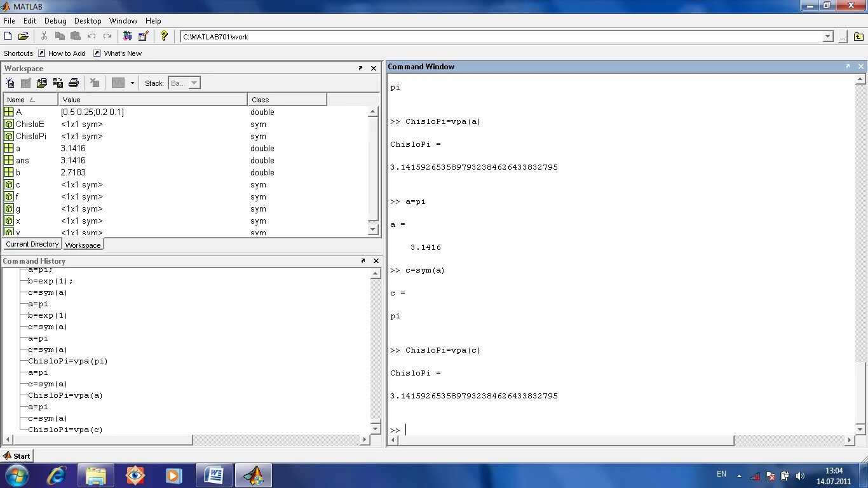The width and height of the screenshot is (868, 488).
Task: Click the Workspace vertical scrollbar down arrow
Action: click(x=374, y=229)
